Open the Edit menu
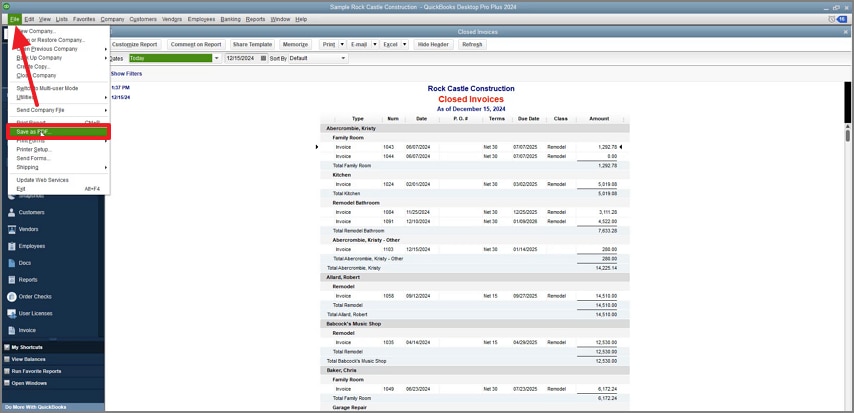The height and width of the screenshot is (413, 854). 29,19
